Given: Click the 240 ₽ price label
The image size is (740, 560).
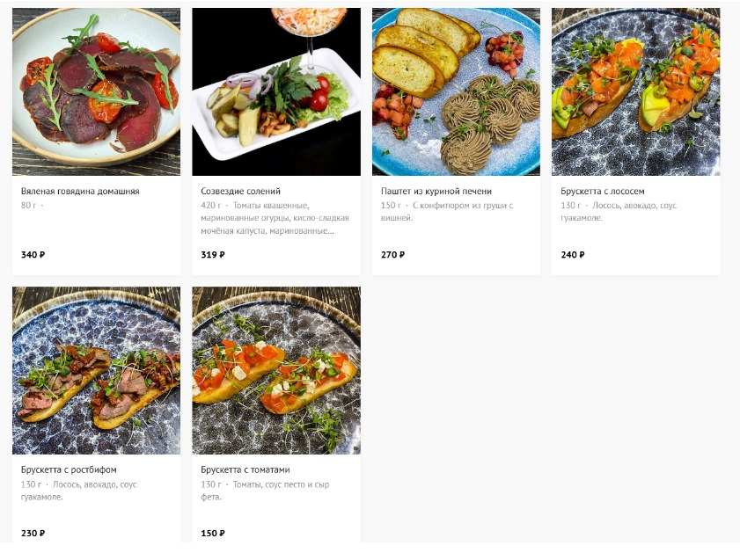Looking at the screenshot, I should tap(573, 255).
